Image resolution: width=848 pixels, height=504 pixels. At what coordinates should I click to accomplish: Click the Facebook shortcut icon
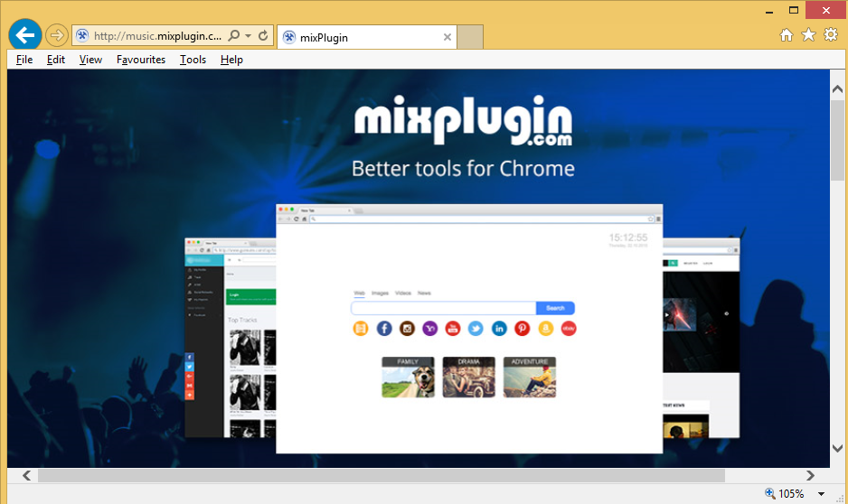tap(384, 328)
